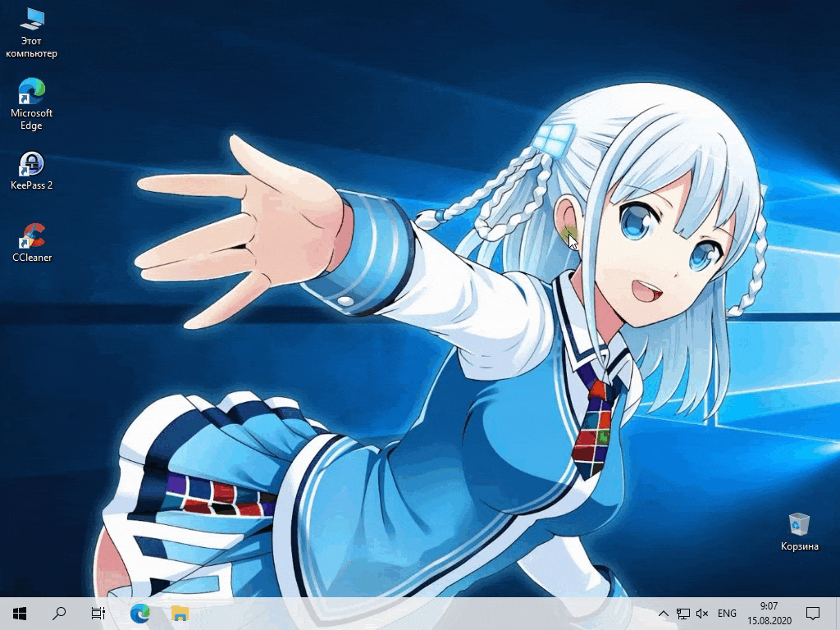Open the Action Center notifications icon

click(813, 614)
